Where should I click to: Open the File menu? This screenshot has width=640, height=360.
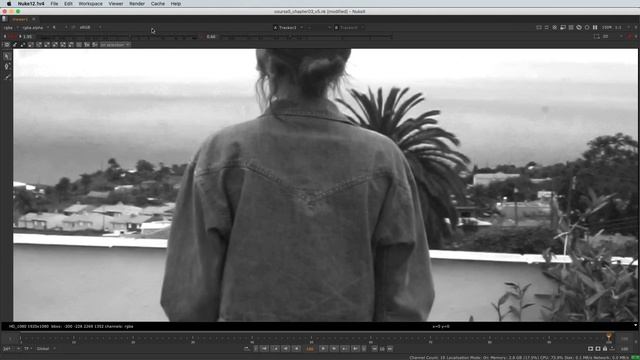tap(54, 4)
